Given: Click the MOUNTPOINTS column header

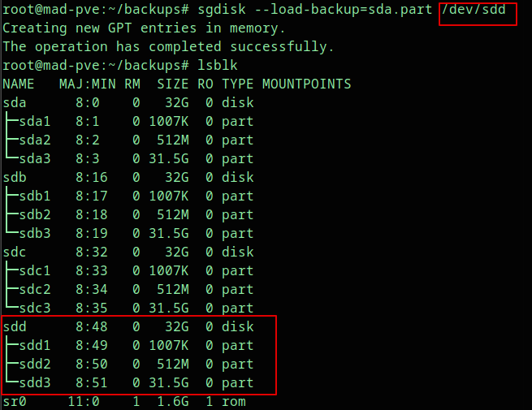Looking at the screenshot, I should [x=307, y=84].
